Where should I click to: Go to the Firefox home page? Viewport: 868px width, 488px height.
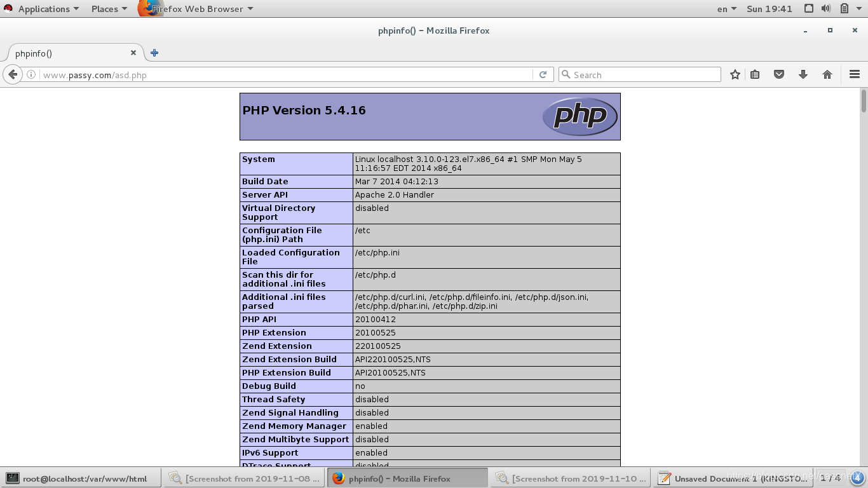click(827, 74)
